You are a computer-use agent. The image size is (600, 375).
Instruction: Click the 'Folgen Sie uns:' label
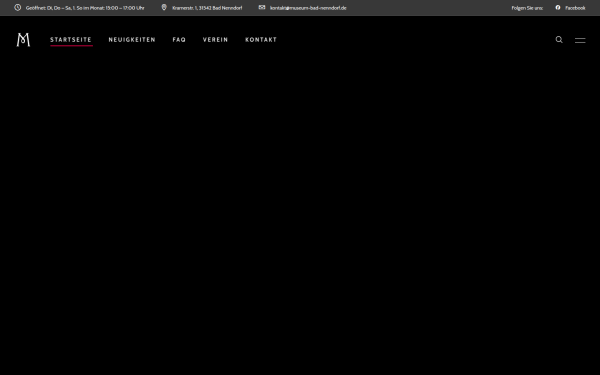527,8
